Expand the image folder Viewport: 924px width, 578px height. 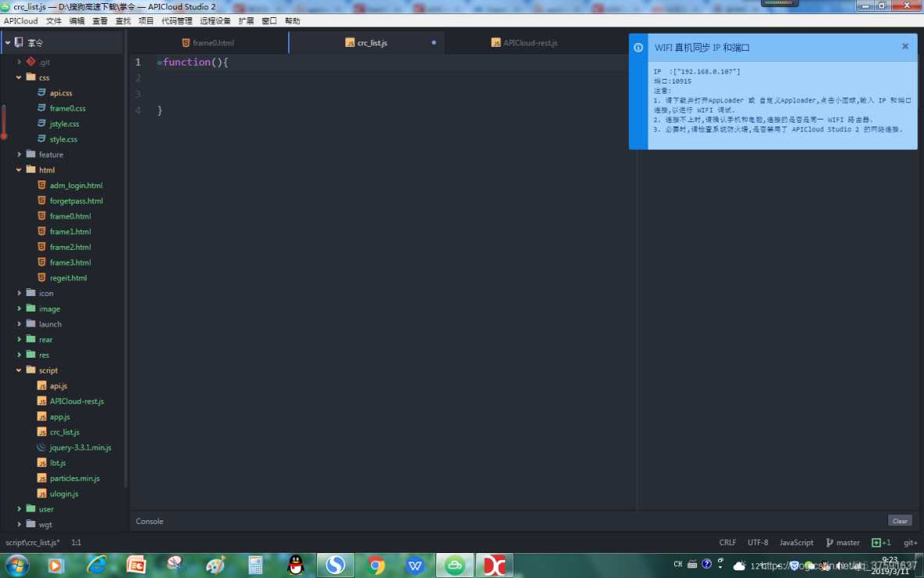[19, 309]
